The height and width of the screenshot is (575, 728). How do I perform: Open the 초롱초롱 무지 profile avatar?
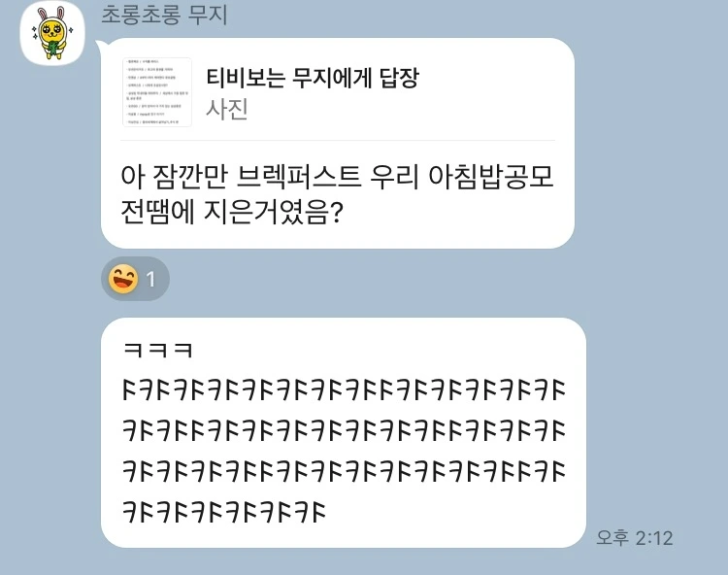click(x=52, y=33)
